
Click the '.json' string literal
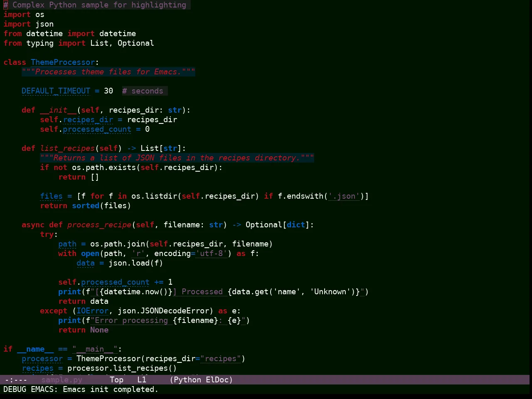point(344,196)
